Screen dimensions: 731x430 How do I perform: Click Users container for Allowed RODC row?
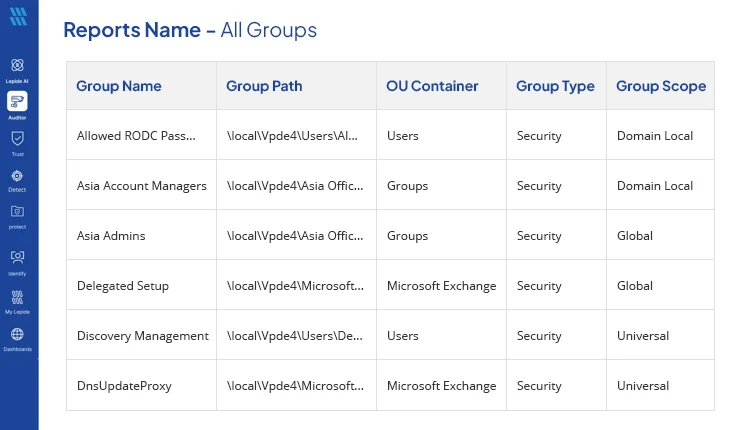tap(403, 136)
